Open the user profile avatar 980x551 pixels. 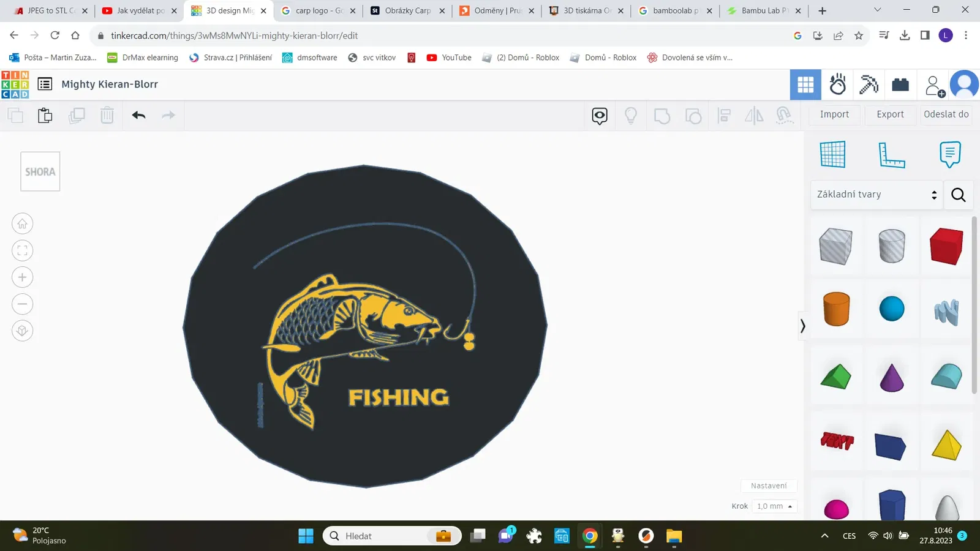point(964,84)
